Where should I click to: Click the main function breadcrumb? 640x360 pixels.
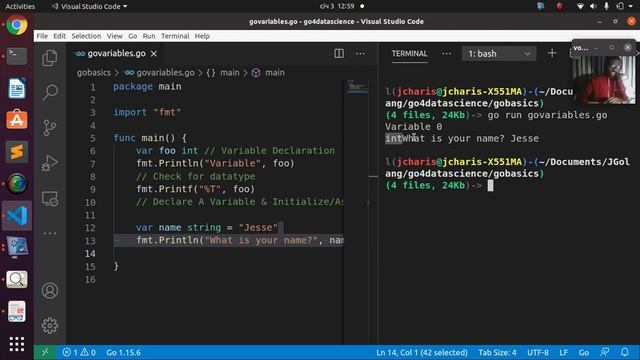tap(268, 73)
